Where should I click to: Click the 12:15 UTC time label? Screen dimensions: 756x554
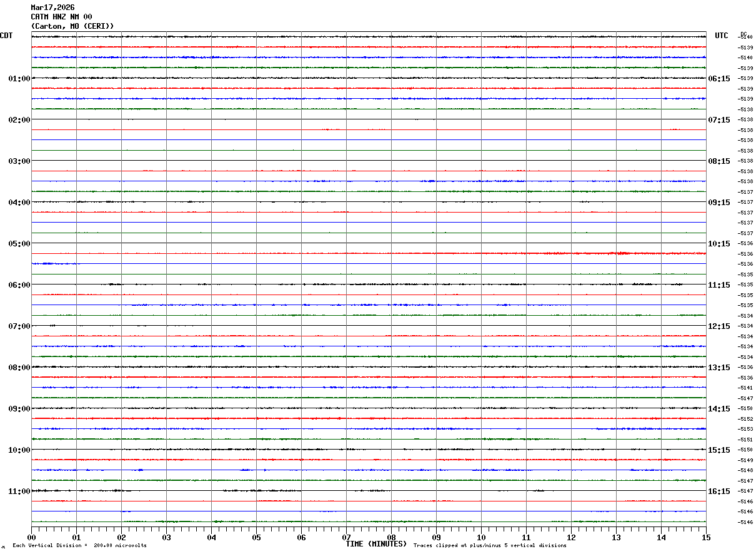719,326
